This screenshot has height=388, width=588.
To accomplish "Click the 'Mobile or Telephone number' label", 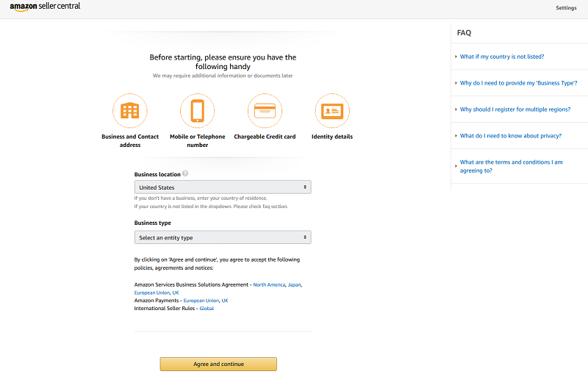I will tap(197, 140).
